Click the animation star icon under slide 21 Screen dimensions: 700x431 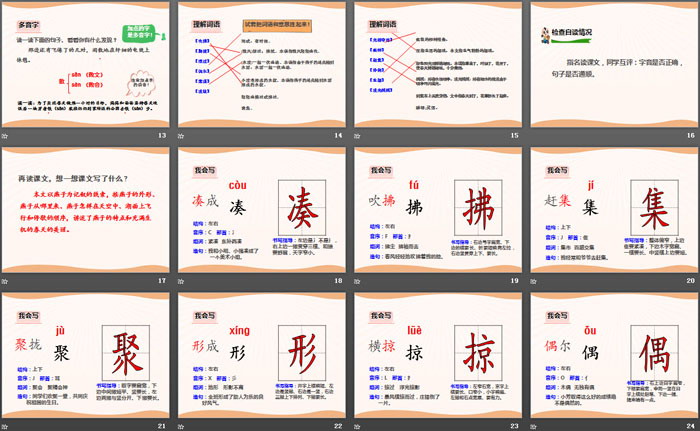click(x=4, y=427)
